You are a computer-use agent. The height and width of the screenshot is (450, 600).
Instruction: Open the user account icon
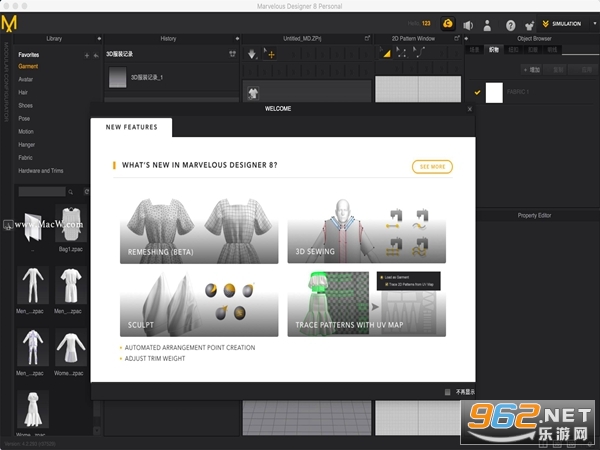tap(487, 25)
